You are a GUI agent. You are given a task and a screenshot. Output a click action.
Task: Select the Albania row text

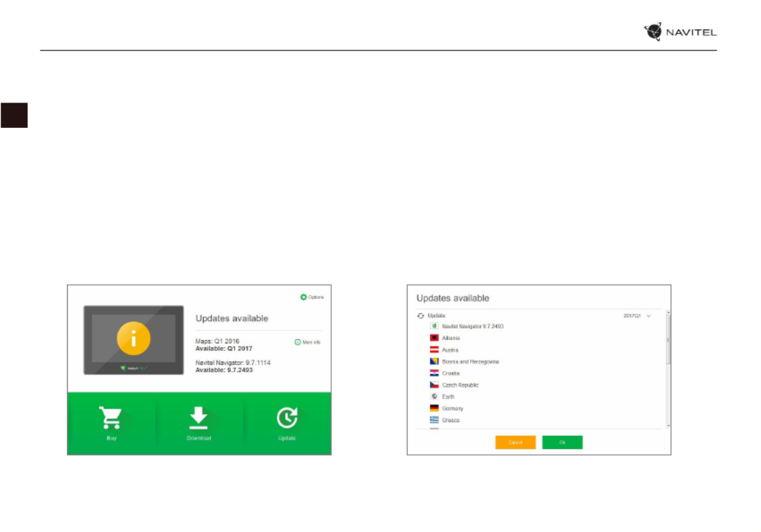[451, 338]
